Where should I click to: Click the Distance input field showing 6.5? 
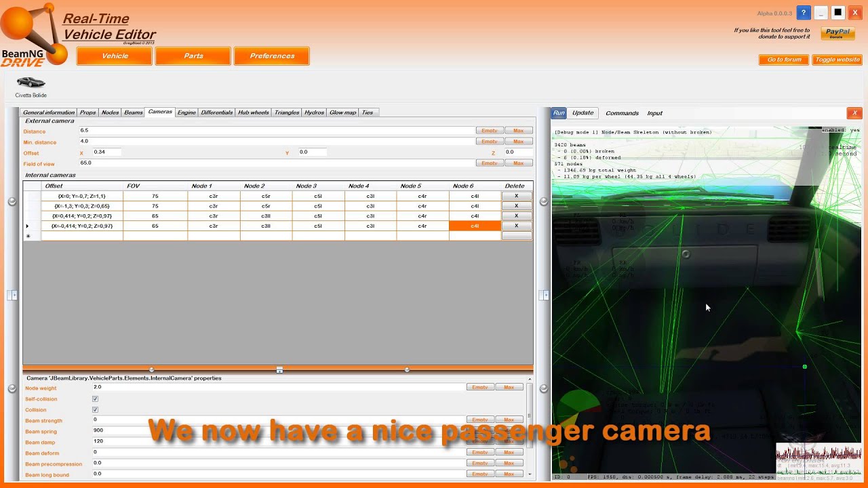click(x=277, y=130)
